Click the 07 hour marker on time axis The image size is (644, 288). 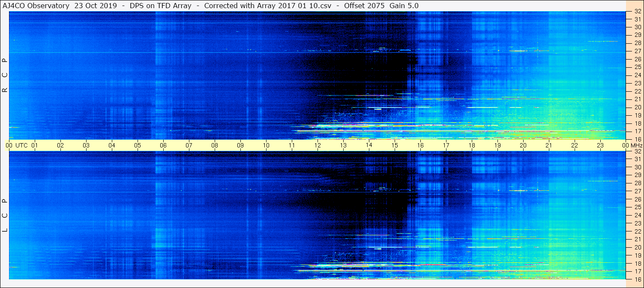pyautogui.click(x=189, y=145)
